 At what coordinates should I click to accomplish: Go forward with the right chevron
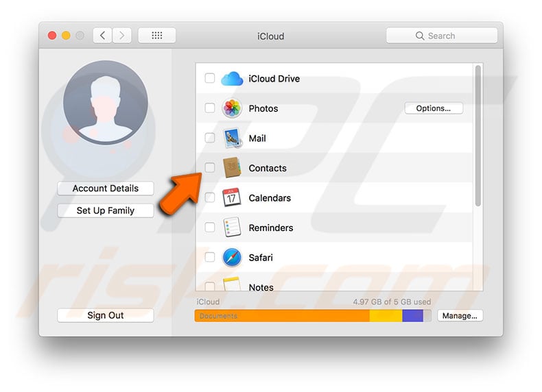[x=121, y=36]
